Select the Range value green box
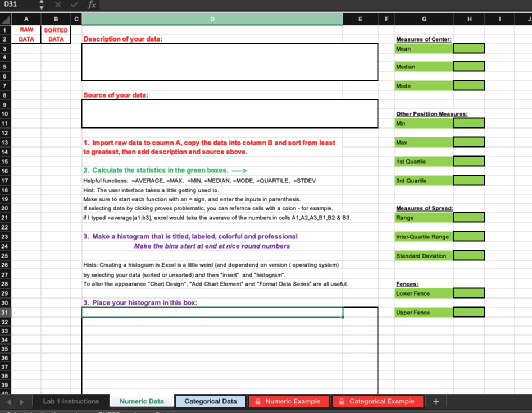 tap(469, 218)
